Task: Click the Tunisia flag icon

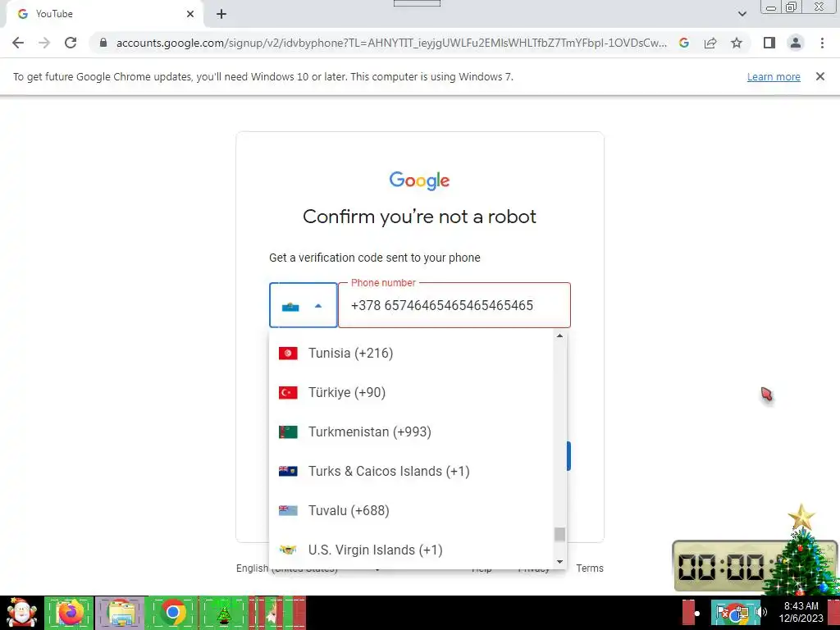Action: (288, 354)
